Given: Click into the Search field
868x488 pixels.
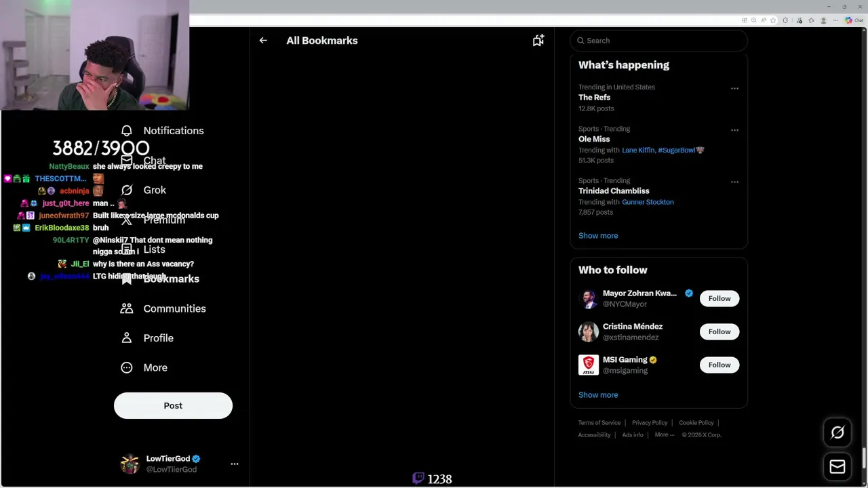Looking at the screenshot, I should click(658, 41).
